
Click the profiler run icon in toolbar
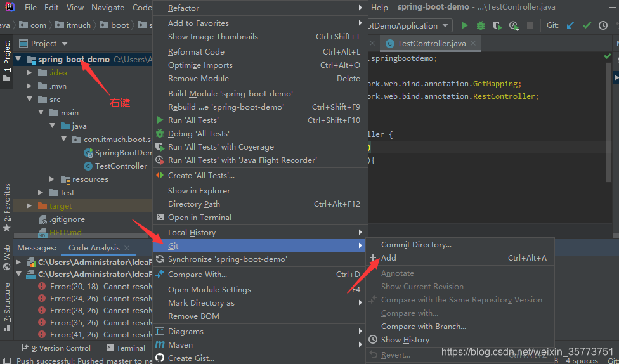514,25
